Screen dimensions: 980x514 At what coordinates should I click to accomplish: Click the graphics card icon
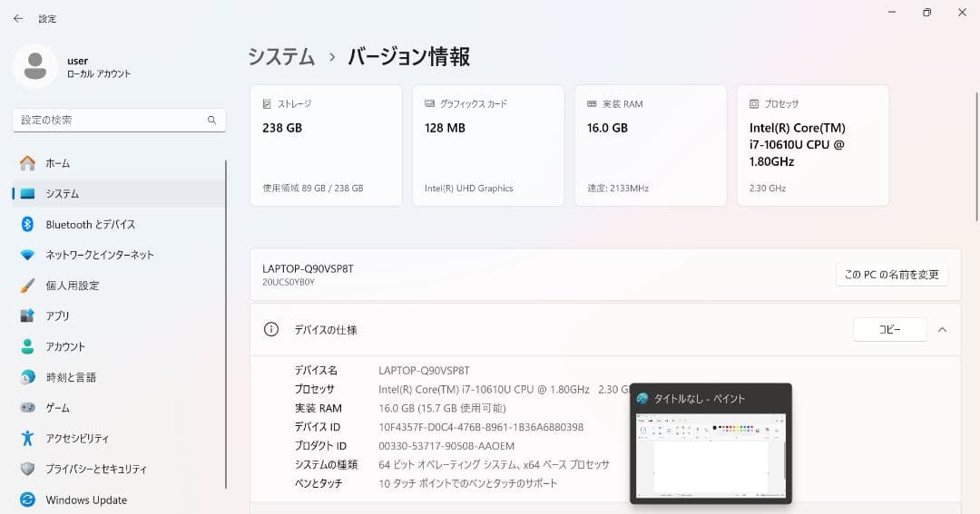(429, 103)
